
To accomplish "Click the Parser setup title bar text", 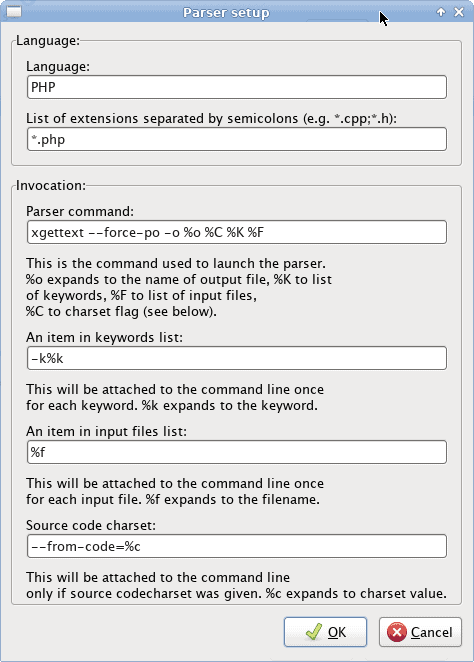I will coord(226,13).
